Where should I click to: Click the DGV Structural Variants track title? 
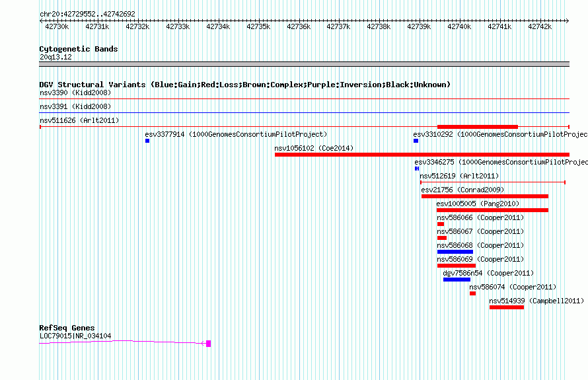tap(245, 85)
